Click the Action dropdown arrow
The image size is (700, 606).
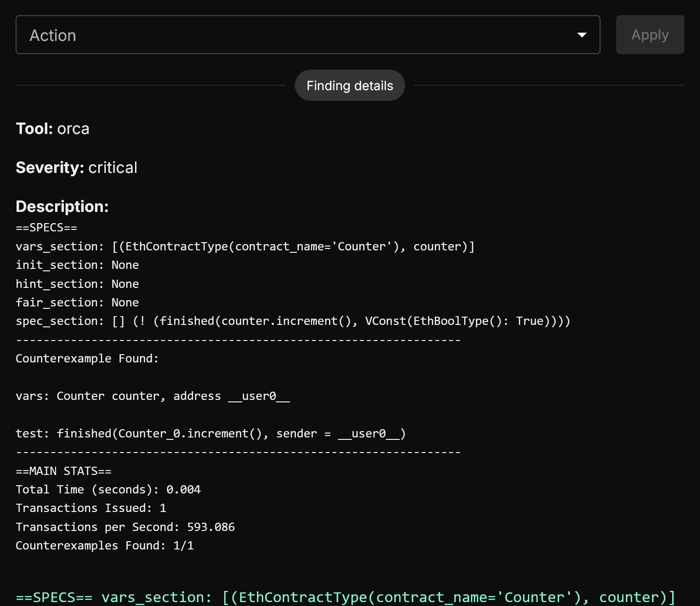point(582,35)
